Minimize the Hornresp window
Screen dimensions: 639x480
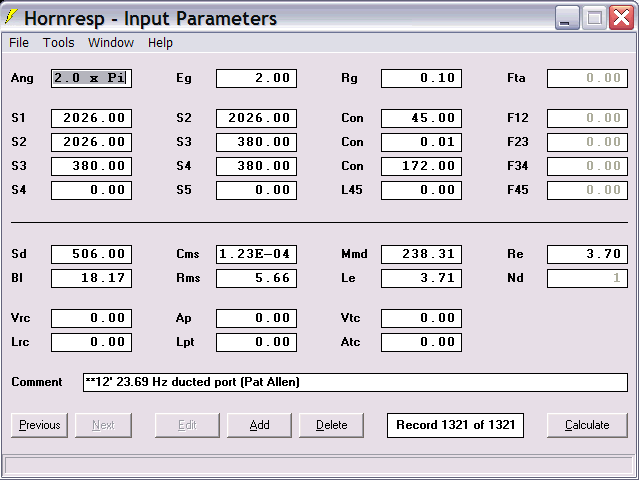[567, 18]
